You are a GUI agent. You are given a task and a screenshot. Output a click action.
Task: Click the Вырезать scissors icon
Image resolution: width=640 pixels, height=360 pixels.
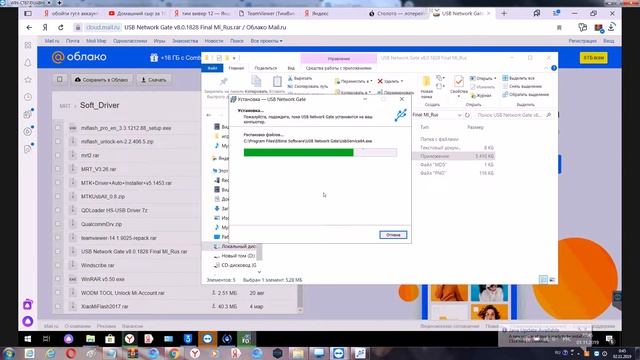pyautogui.click(x=290, y=78)
